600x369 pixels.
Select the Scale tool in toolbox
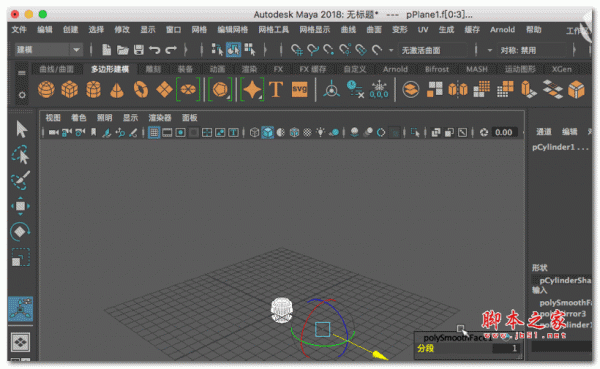point(20,257)
